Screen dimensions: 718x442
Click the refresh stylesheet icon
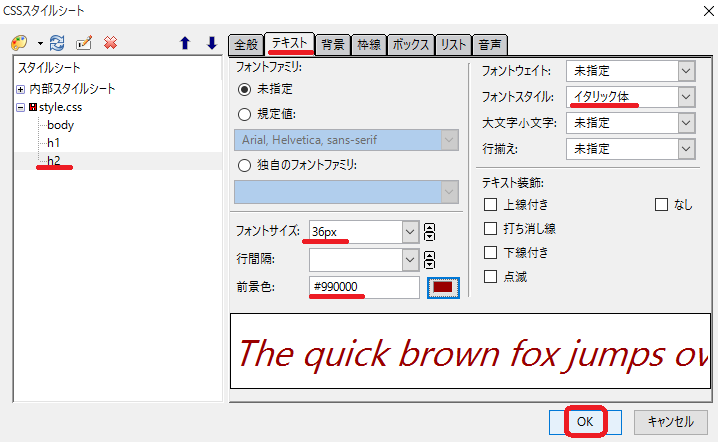(x=57, y=43)
